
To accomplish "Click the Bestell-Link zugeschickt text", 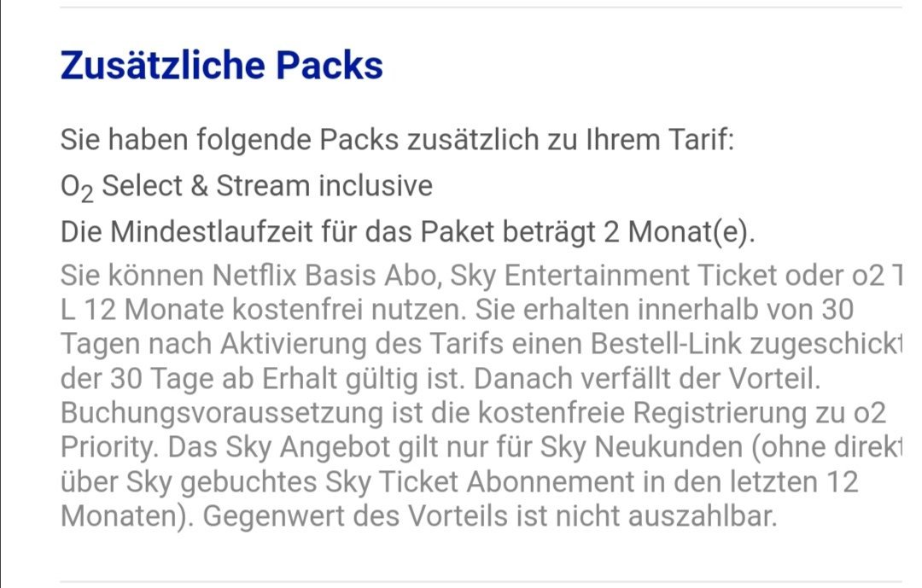I will click(746, 344).
